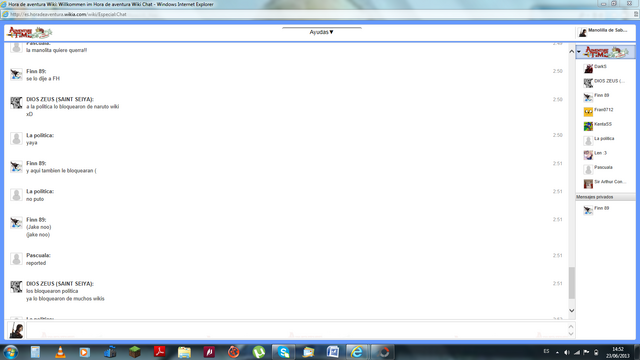Open Minecraft from the taskbar
The width and height of the screenshot is (640, 360).
coord(135,352)
